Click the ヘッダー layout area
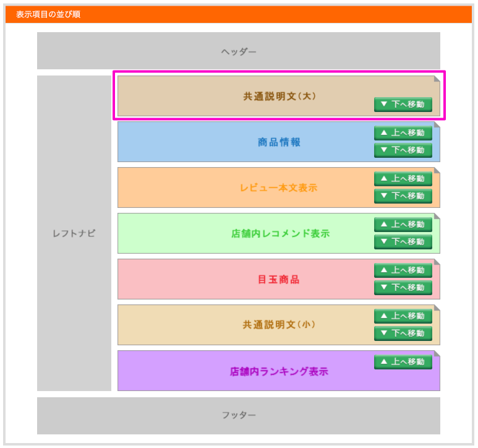The height and width of the screenshot is (448, 478). [238, 51]
